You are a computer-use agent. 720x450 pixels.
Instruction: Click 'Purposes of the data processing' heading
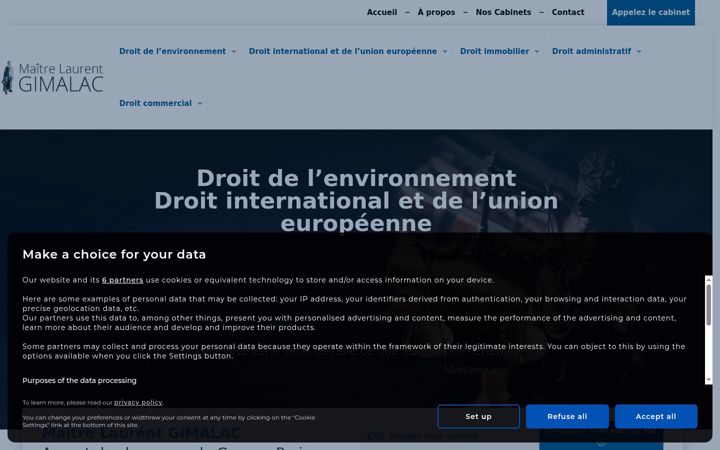[79, 381]
